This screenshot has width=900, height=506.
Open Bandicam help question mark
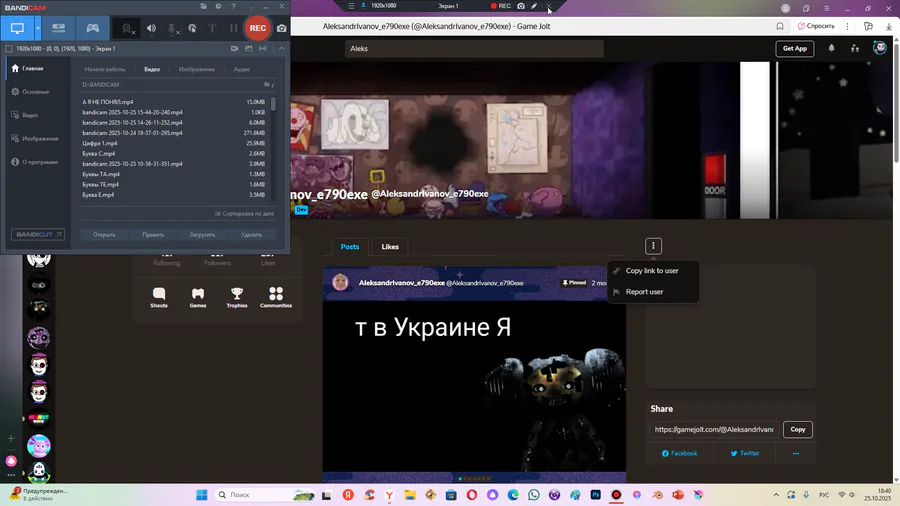233,6
